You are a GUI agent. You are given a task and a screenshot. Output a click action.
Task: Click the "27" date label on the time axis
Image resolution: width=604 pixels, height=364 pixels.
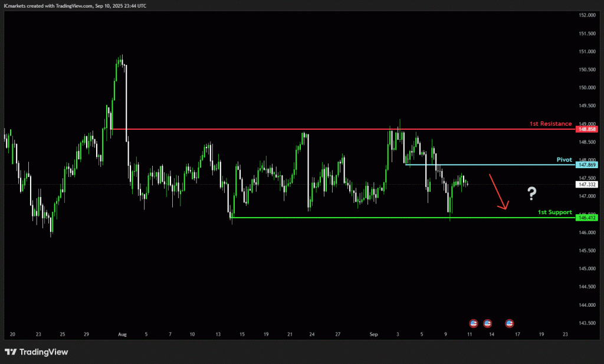click(x=338, y=335)
